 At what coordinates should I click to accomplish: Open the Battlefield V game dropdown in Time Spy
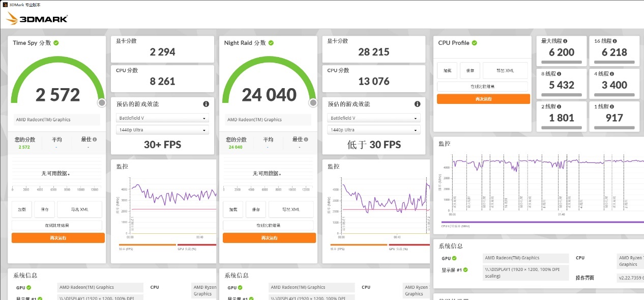pyautogui.click(x=162, y=118)
